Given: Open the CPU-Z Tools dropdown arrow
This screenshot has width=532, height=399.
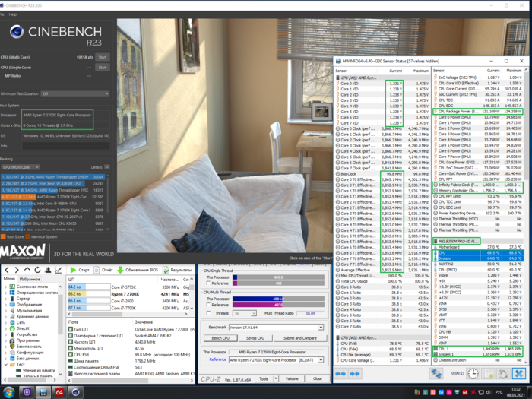Looking at the screenshot, I should 276,378.
